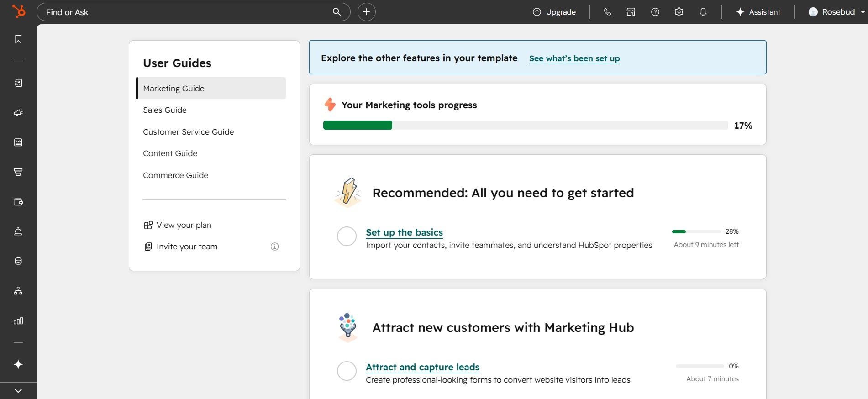Open the Marketplace store icon

tap(631, 12)
